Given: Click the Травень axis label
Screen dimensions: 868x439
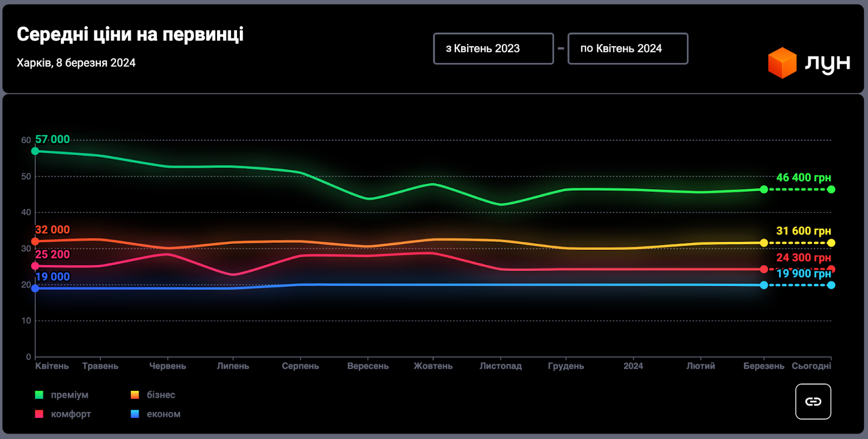Looking at the screenshot, I should coord(100,366).
